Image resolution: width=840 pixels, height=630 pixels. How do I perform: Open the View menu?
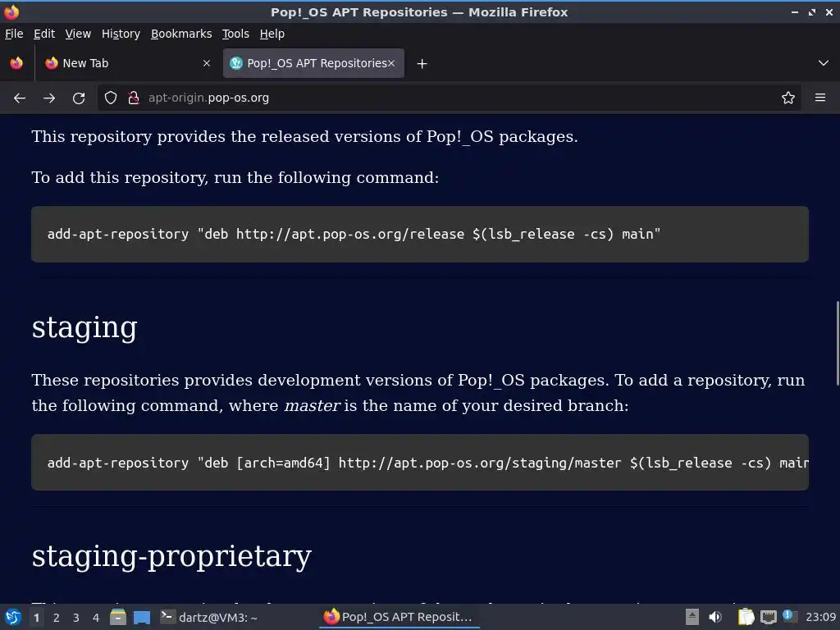(x=78, y=34)
